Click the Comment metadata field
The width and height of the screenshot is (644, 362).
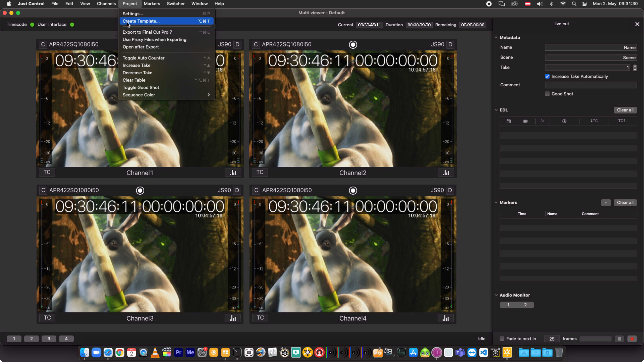pos(591,85)
